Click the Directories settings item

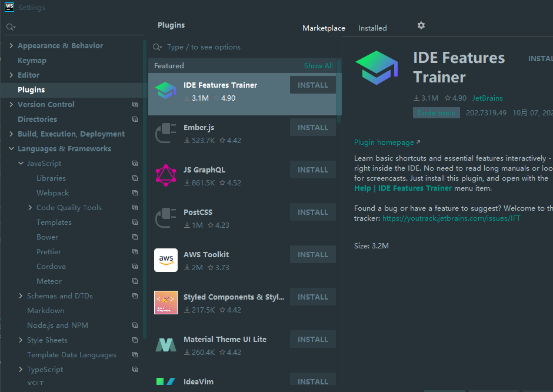[x=38, y=119]
